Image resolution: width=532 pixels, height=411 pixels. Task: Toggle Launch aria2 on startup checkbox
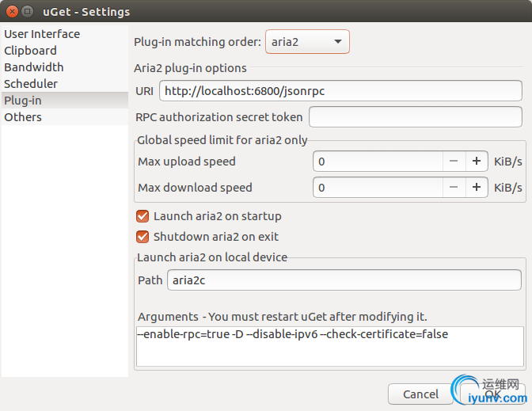(142, 216)
